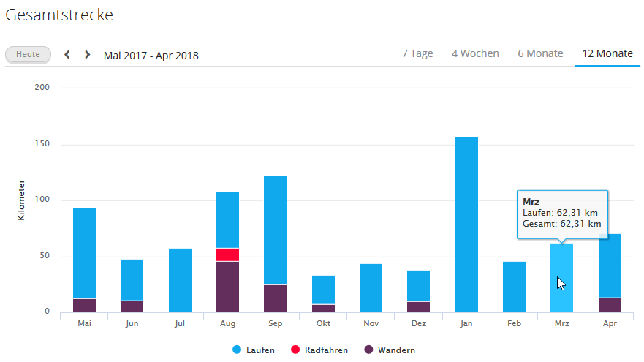The image size is (644, 362).
Task: Toggle Wandern series in the legend
Action: pos(396,350)
